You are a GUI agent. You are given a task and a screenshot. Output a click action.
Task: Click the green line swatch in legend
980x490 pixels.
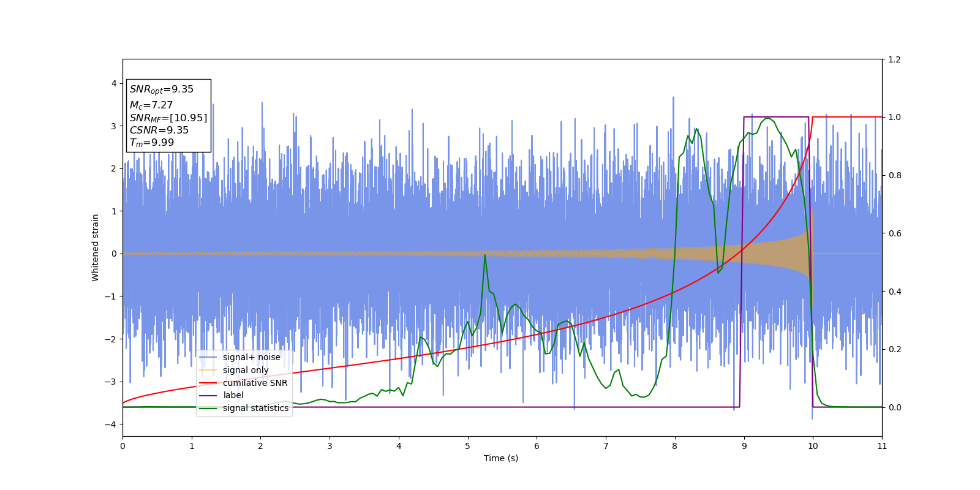point(208,409)
